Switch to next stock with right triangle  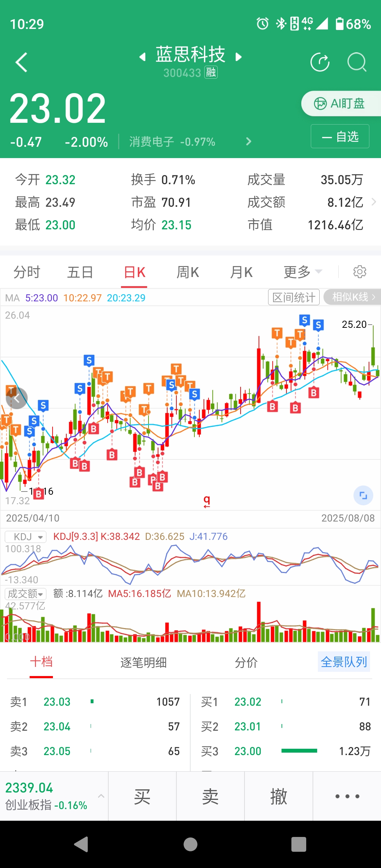tap(238, 57)
